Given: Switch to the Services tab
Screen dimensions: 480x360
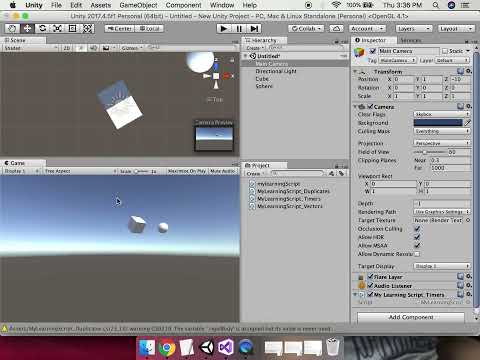Looking at the screenshot, I should tap(411, 40).
